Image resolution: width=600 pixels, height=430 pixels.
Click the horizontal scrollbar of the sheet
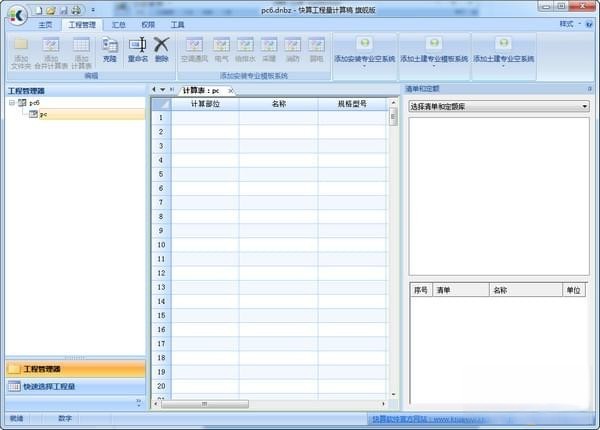point(270,404)
